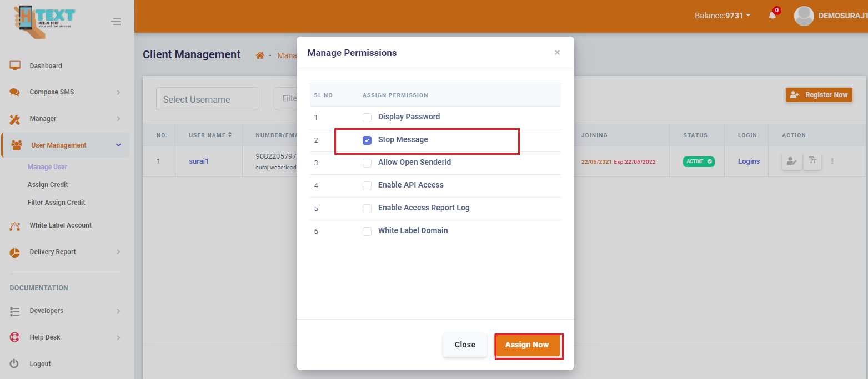The width and height of the screenshot is (868, 379).
Task: Click the edit user action icon
Action: [x=791, y=161]
